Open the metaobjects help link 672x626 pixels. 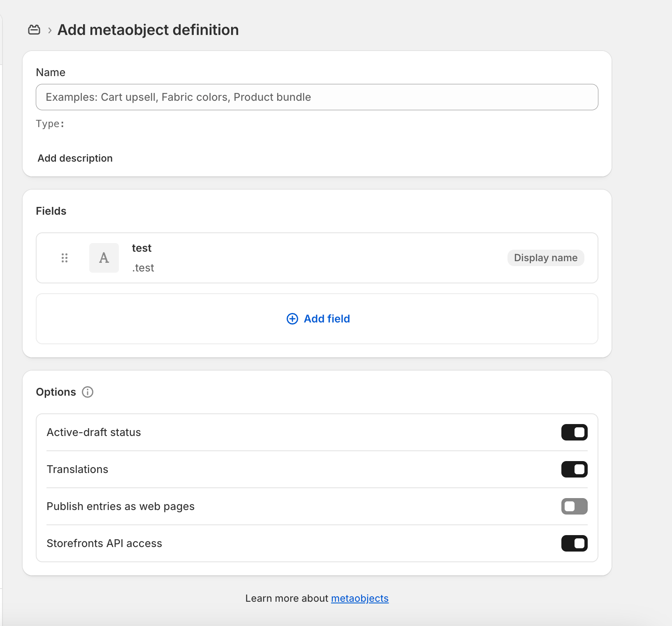(359, 598)
